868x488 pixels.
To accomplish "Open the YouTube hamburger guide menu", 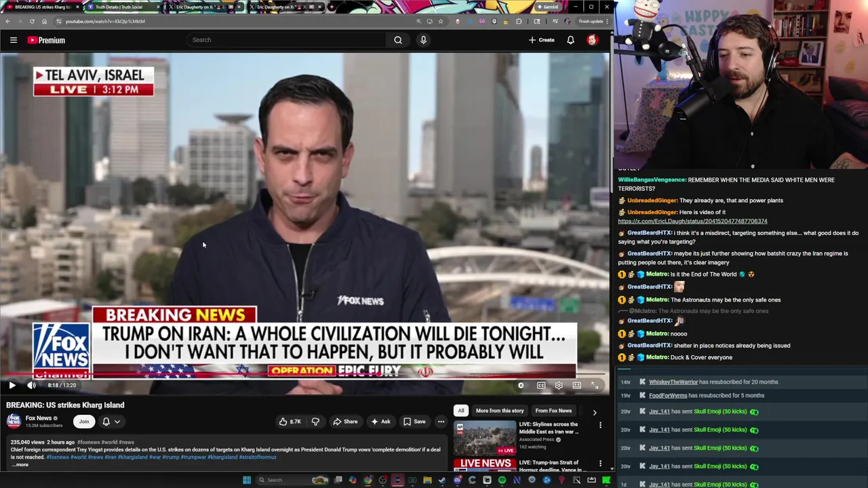I will pos(13,40).
